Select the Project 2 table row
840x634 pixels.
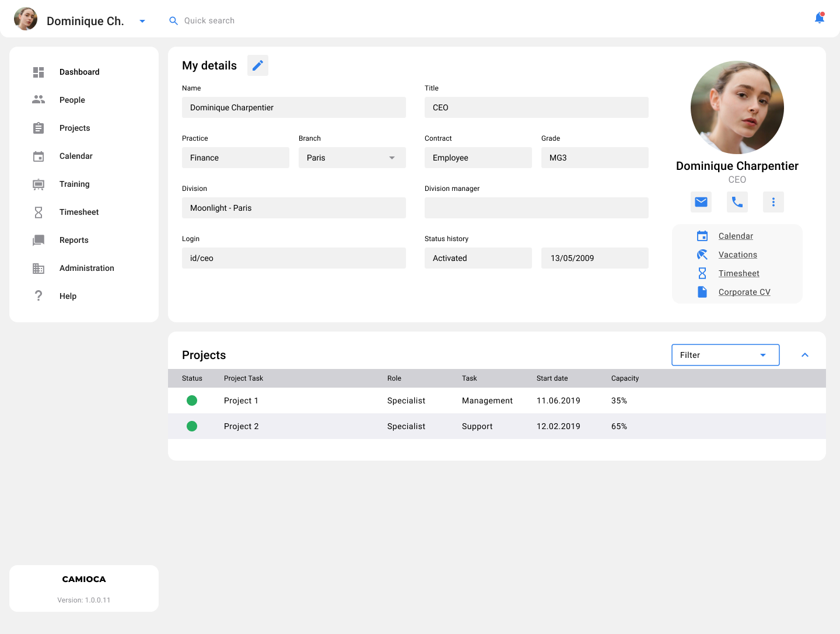tap(497, 426)
